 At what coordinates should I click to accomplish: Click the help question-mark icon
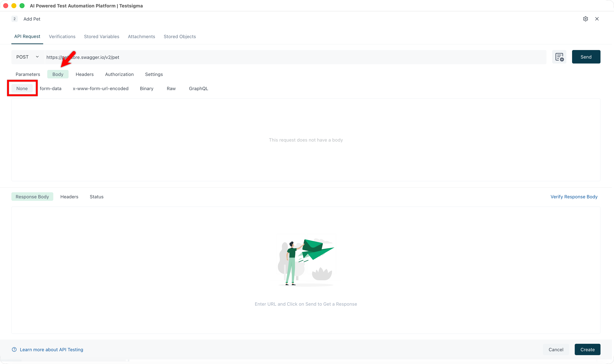[x=14, y=349]
